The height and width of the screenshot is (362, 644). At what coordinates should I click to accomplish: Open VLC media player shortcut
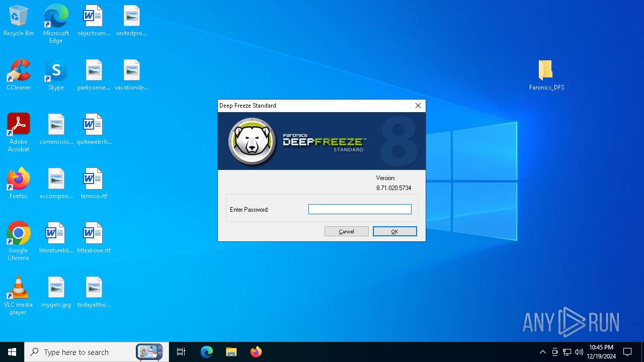(19, 296)
